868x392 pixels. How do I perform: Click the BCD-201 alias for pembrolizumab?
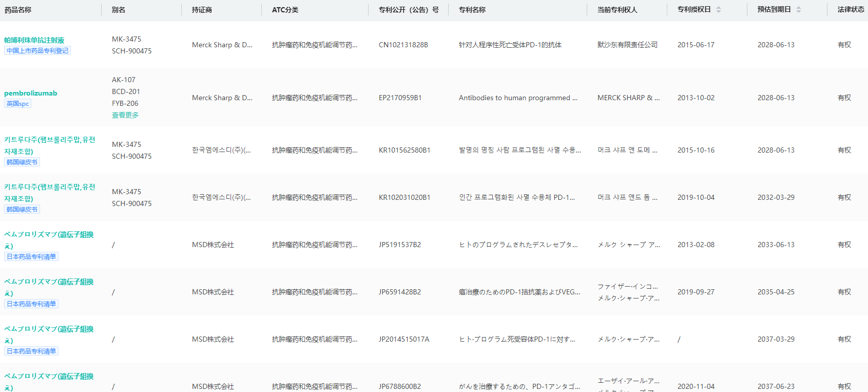pyautogui.click(x=126, y=92)
